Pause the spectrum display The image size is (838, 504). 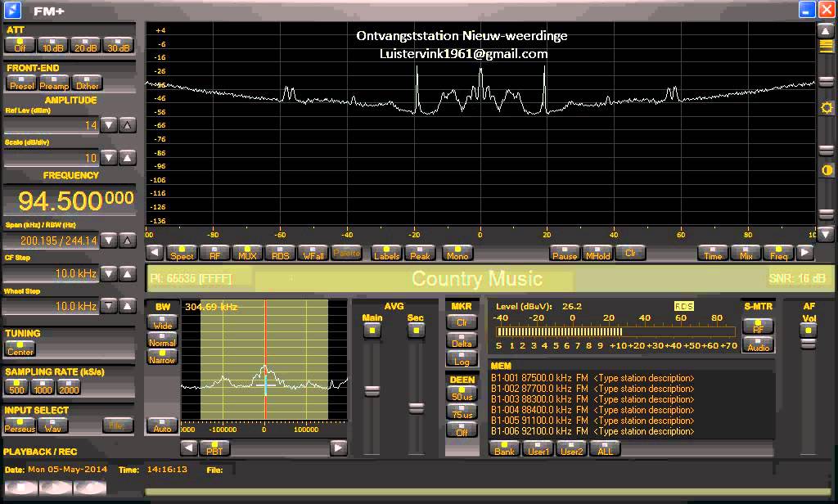coord(565,253)
